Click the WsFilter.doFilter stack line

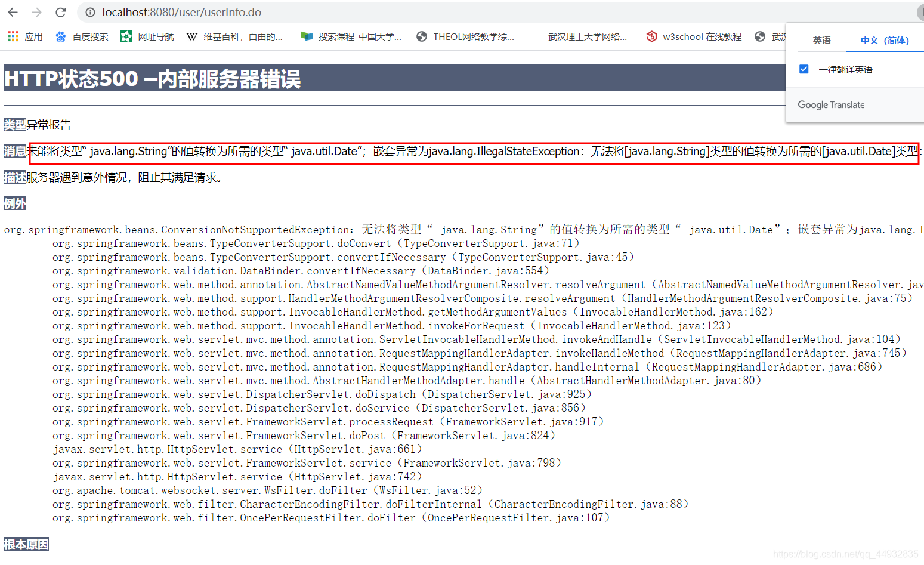click(268, 490)
